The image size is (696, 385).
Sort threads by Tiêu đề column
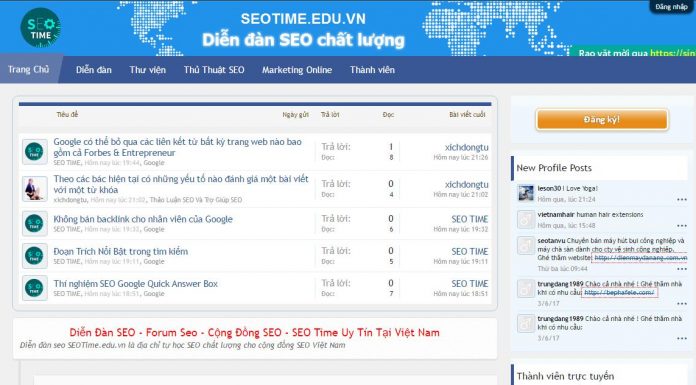click(67, 115)
